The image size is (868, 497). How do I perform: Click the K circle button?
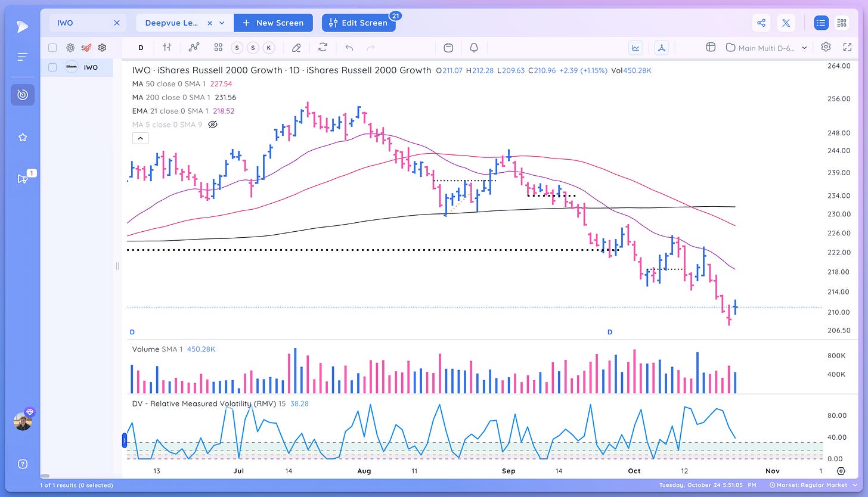[268, 48]
